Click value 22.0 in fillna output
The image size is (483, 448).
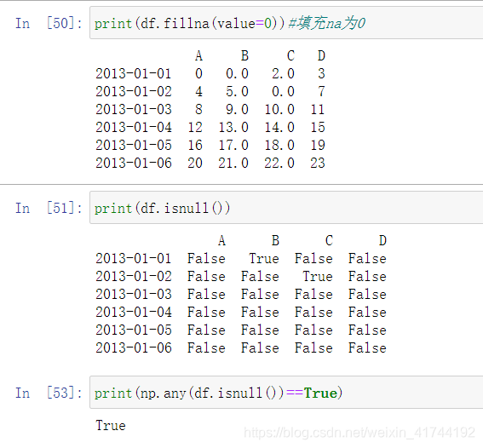[279, 163]
